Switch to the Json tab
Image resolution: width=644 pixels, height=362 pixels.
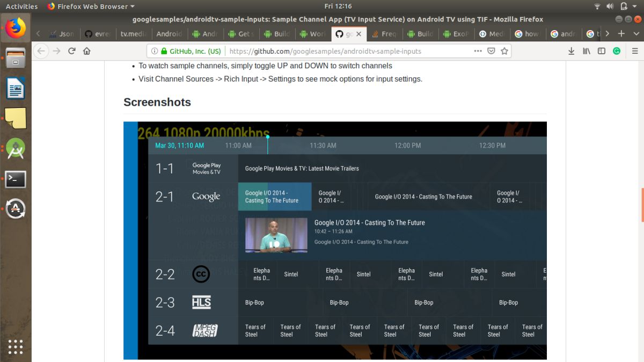62,33
